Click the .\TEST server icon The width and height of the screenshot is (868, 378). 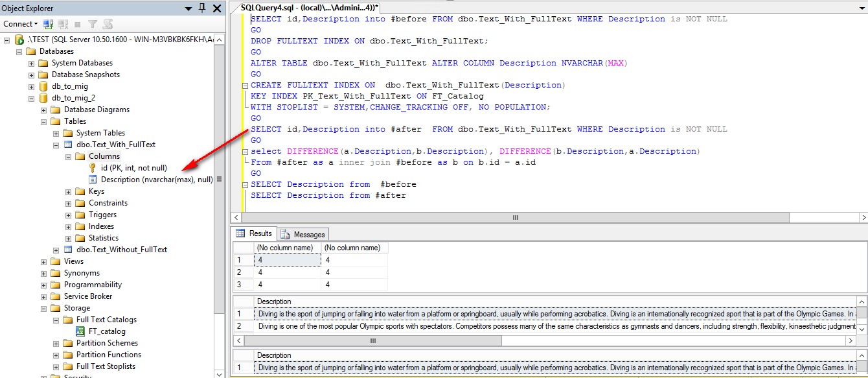point(19,40)
